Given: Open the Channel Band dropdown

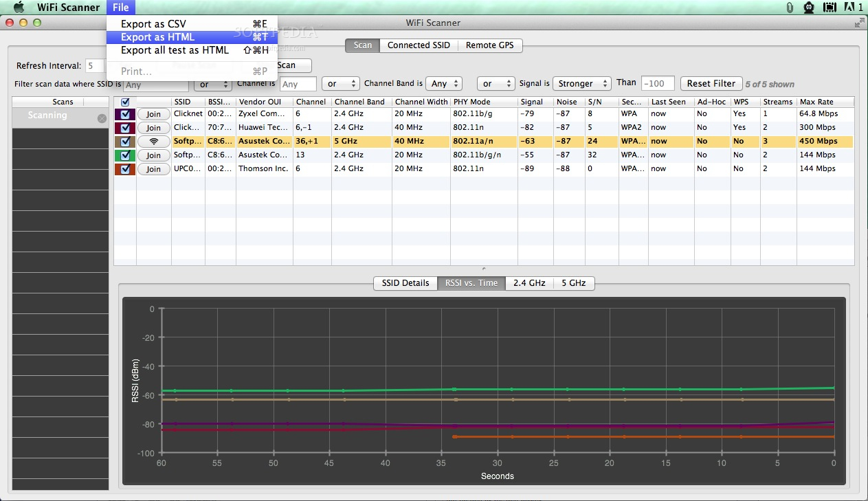Looking at the screenshot, I should pos(443,82).
